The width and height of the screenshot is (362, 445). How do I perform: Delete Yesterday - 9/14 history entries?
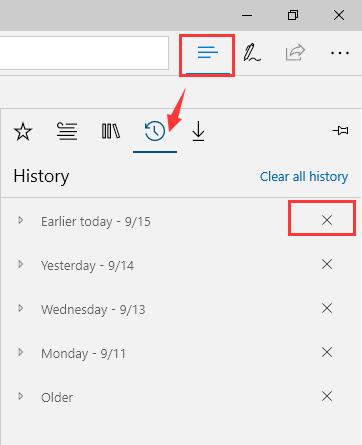pos(327,264)
